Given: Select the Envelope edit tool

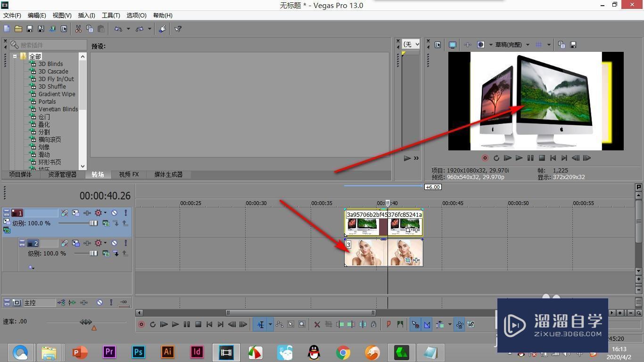Looking at the screenshot, I should pos(280,324).
